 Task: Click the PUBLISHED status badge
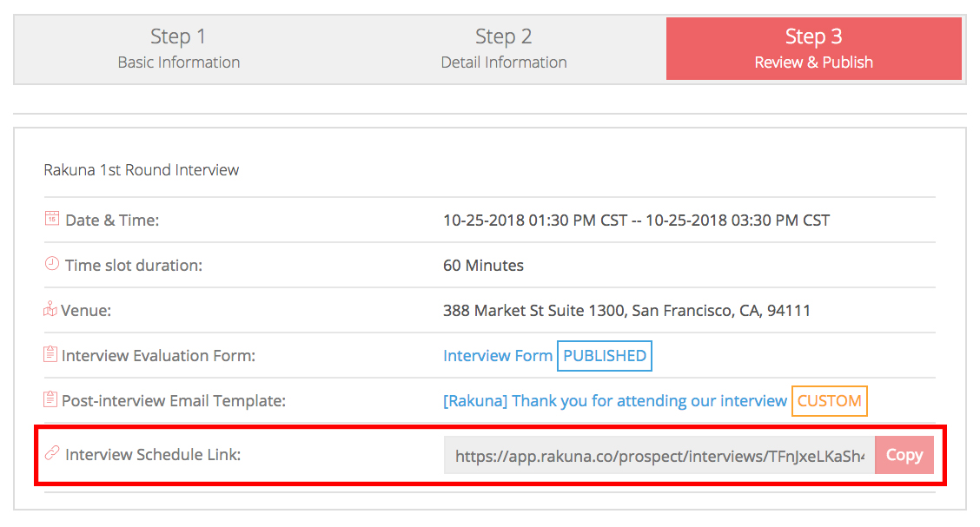[x=605, y=355]
